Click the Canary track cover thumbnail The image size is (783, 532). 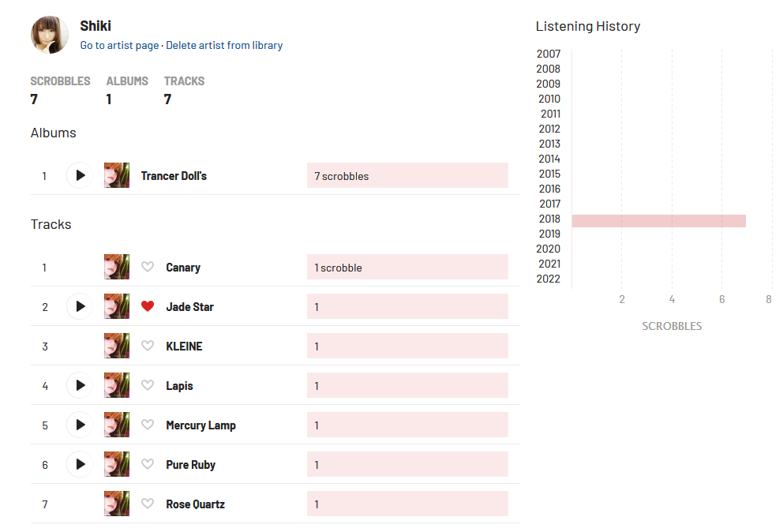tap(117, 267)
